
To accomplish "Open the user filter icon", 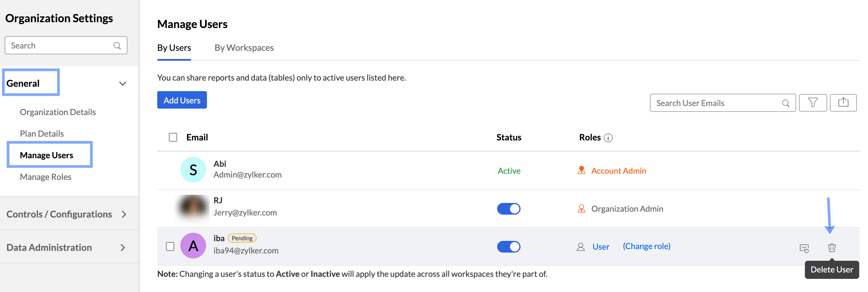I will pyautogui.click(x=813, y=103).
